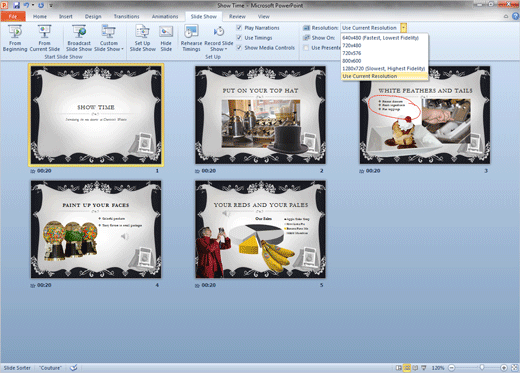The height and width of the screenshot is (373, 520).
Task: Click the Resolution combo box field
Action: pyautogui.click(x=370, y=28)
